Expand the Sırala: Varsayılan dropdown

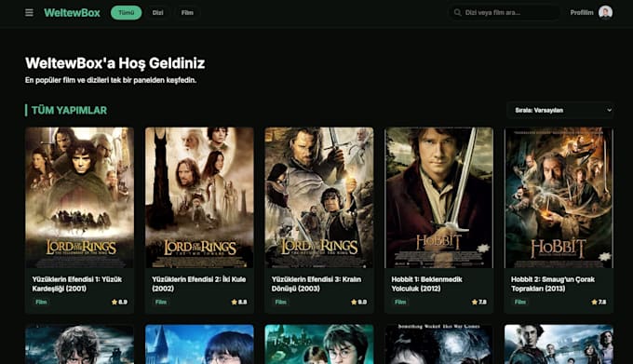(560, 110)
